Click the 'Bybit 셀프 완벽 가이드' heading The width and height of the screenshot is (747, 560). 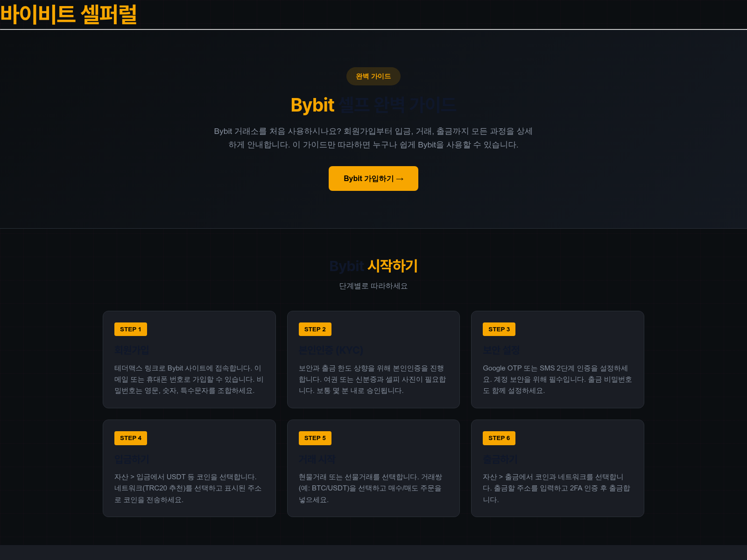[373, 105]
